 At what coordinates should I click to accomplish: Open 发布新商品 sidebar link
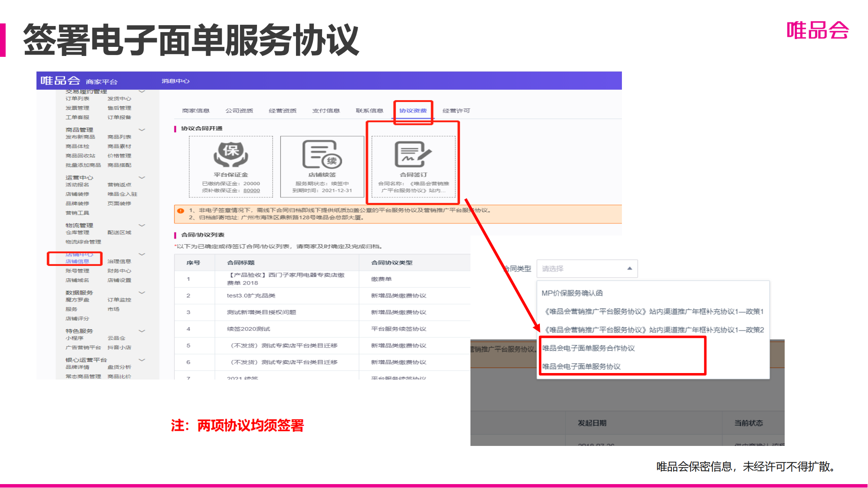80,137
